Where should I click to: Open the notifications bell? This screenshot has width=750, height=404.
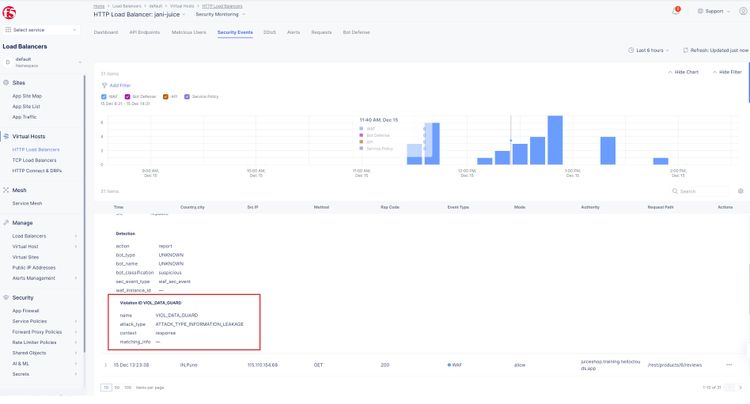[x=676, y=11]
